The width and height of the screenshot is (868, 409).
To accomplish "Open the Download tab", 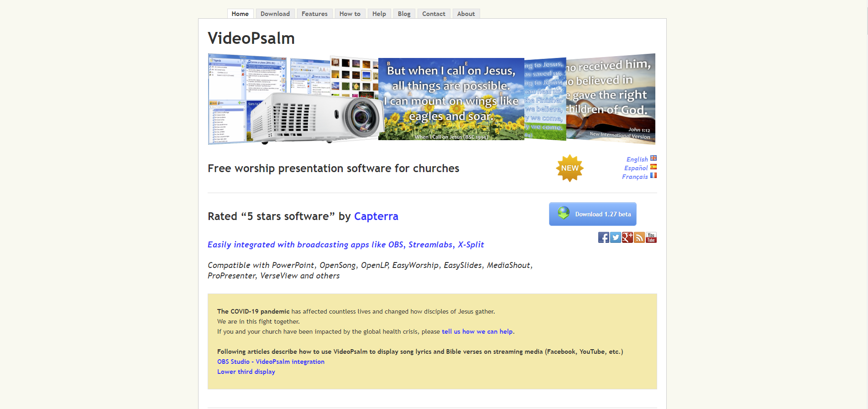I will tap(275, 14).
